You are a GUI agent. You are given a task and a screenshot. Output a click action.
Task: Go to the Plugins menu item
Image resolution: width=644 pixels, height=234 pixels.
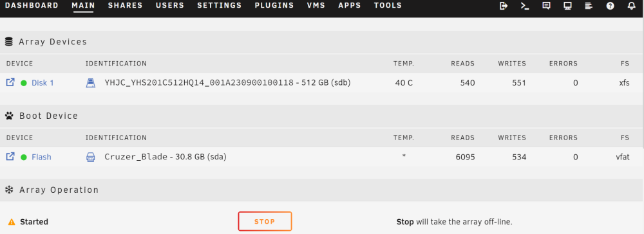(x=274, y=6)
